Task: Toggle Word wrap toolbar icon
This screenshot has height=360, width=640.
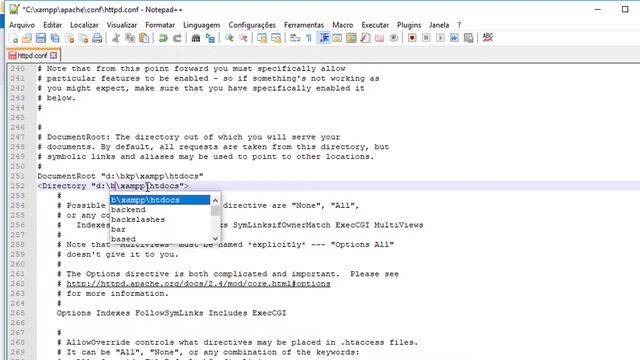Action: pyautogui.click(x=295, y=38)
